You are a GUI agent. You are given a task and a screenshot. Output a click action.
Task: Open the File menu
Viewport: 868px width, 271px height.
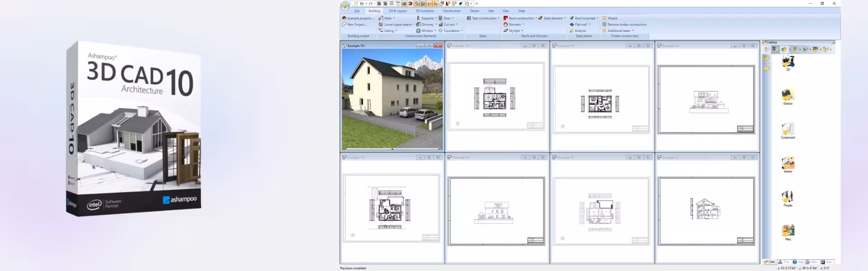coord(357,11)
